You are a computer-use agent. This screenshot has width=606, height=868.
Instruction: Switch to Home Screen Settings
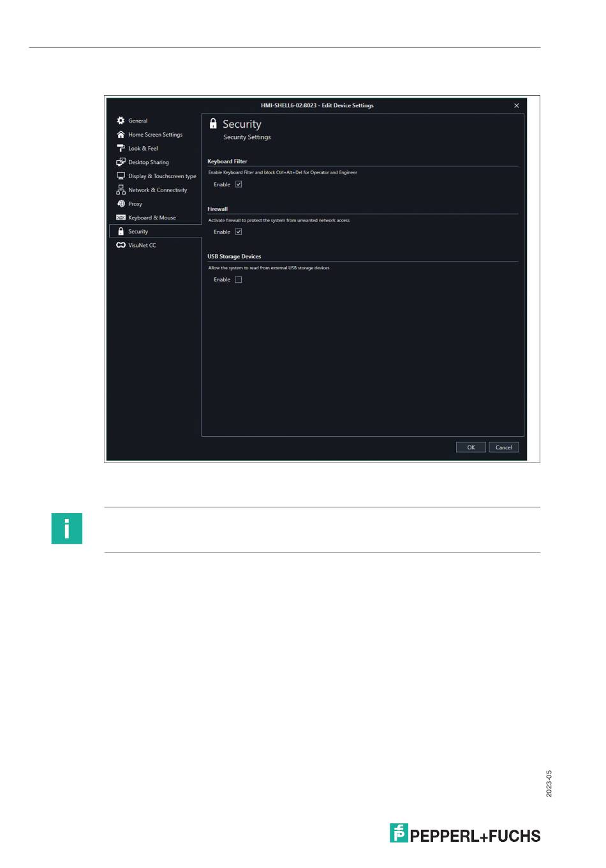(155, 135)
